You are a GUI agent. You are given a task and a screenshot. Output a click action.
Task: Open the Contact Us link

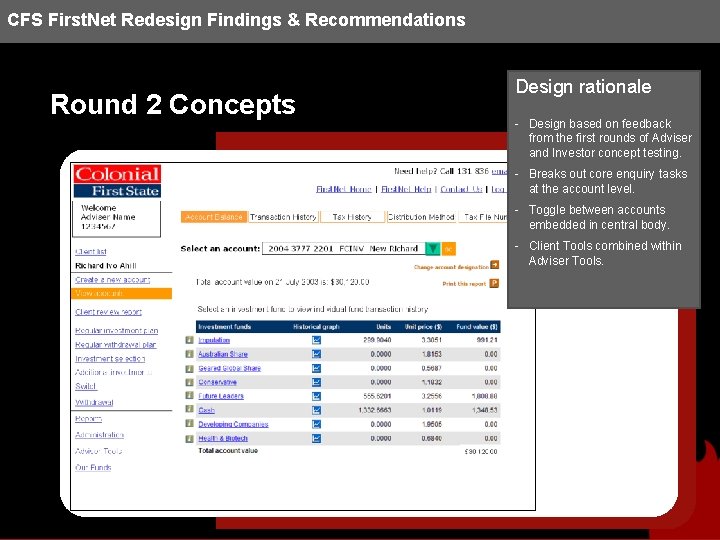click(x=461, y=189)
